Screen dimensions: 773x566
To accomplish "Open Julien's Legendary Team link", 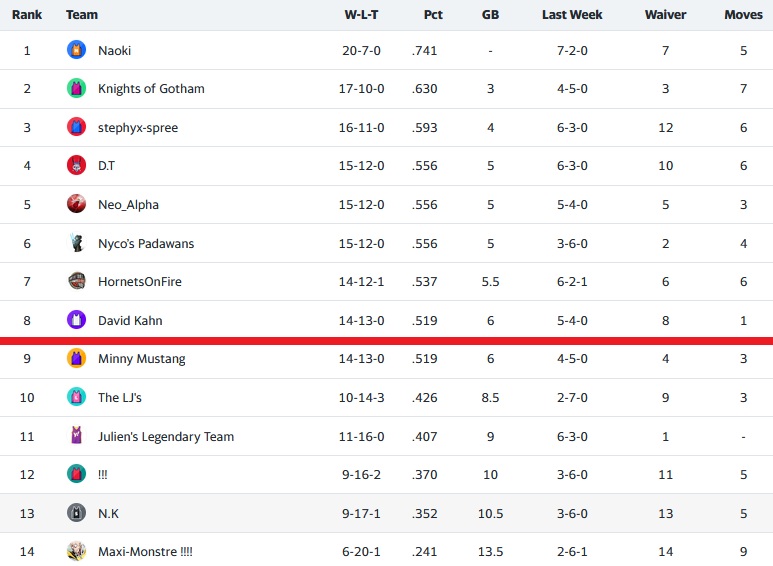I will [165, 436].
